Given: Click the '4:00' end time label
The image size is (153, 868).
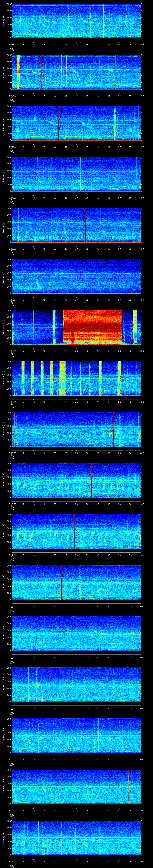Looking at the screenshot, I should 141,147.
